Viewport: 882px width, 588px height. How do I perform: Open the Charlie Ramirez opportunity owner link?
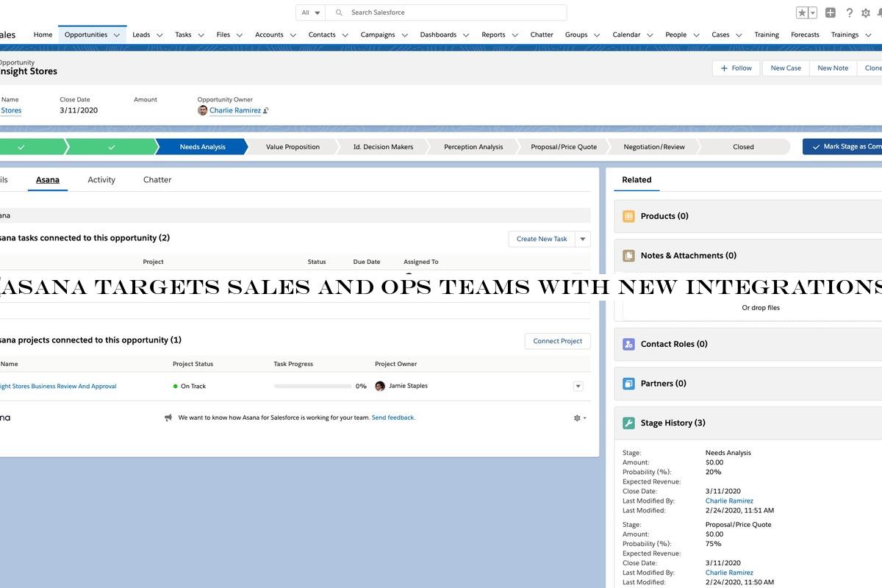[x=235, y=110]
